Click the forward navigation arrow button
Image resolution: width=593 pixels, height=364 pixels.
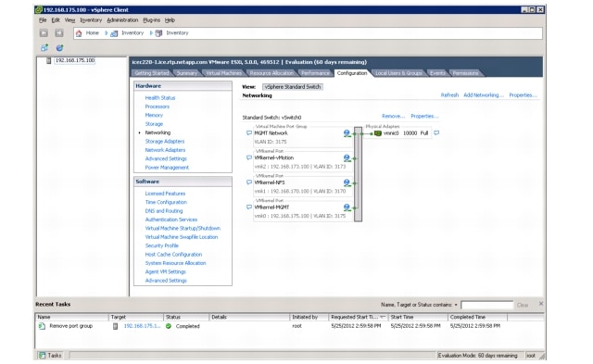click(x=59, y=33)
